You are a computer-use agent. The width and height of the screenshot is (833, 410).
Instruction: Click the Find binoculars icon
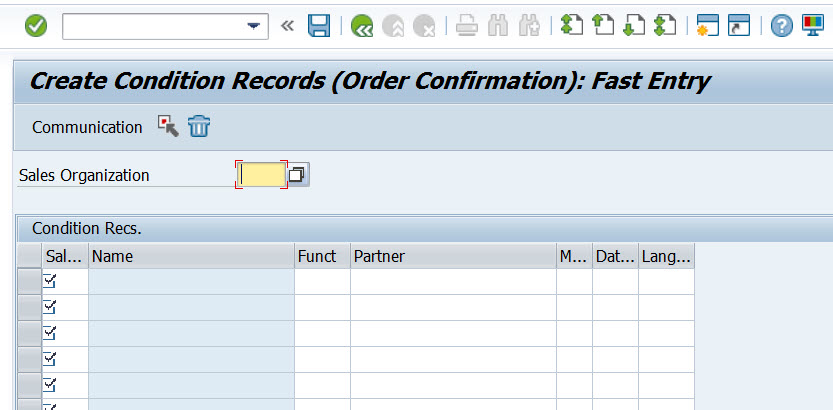(x=498, y=25)
